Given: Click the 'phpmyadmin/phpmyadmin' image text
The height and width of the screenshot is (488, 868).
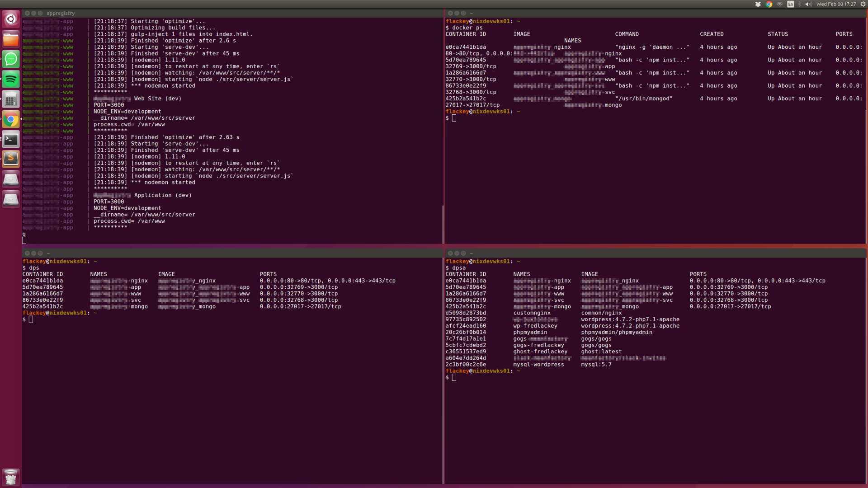Looking at the screenshot, I should [x=617, y=332].
